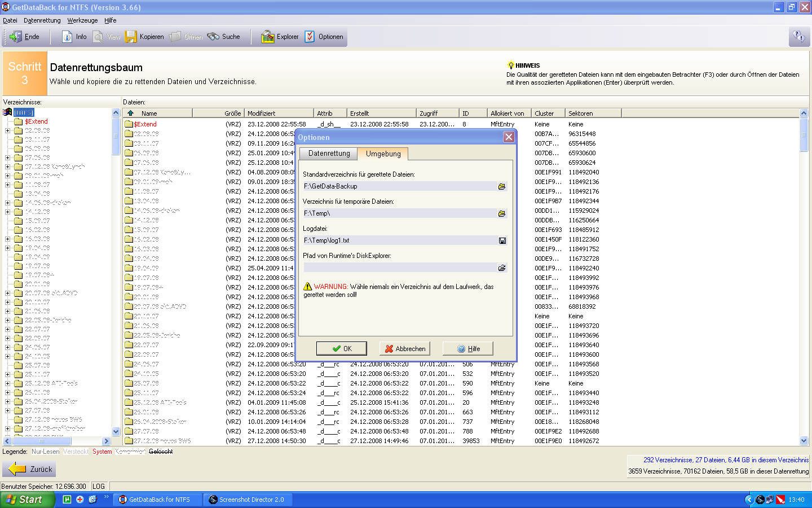812x508 pixels.
Task: Launch the Explorer toolbar item
Action: pos(280,37)
